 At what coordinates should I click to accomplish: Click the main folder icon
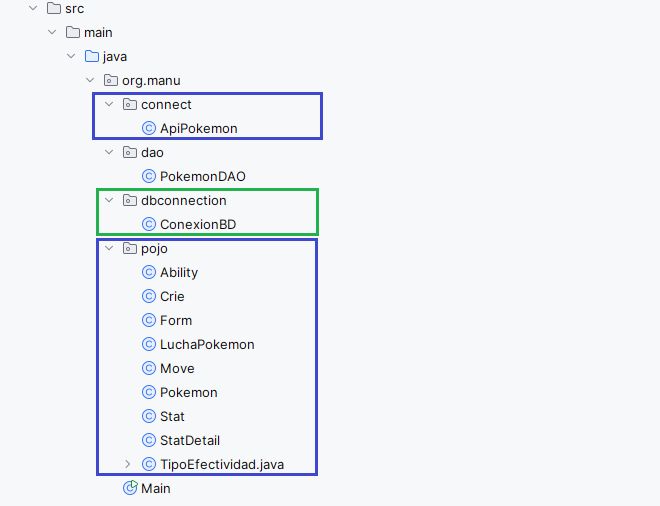73,32
